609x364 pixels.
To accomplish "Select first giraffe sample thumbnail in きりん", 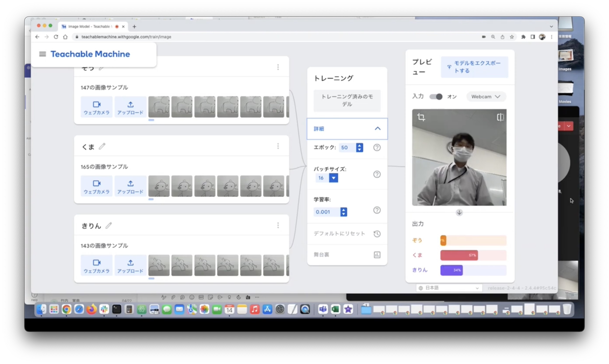I will [159, 265].
